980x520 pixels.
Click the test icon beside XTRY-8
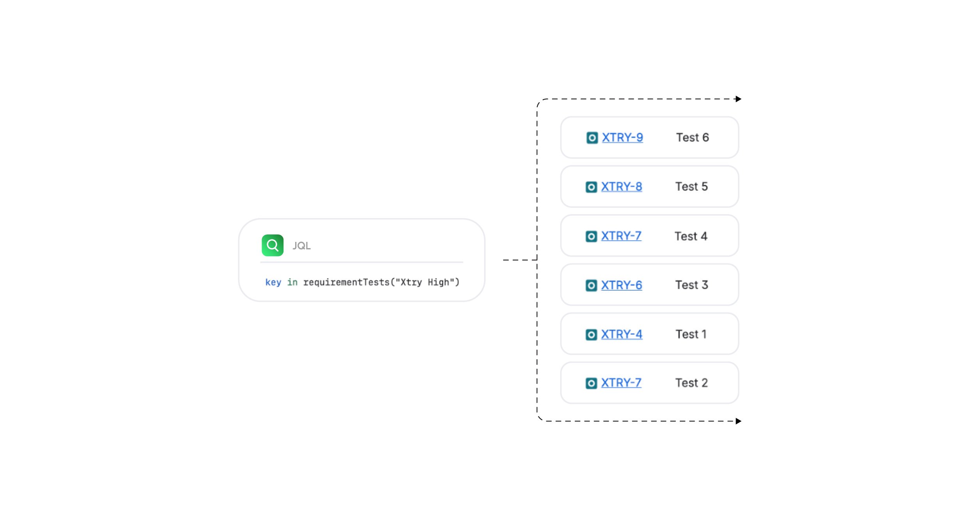pyautogui.click(x=591, y=187)
